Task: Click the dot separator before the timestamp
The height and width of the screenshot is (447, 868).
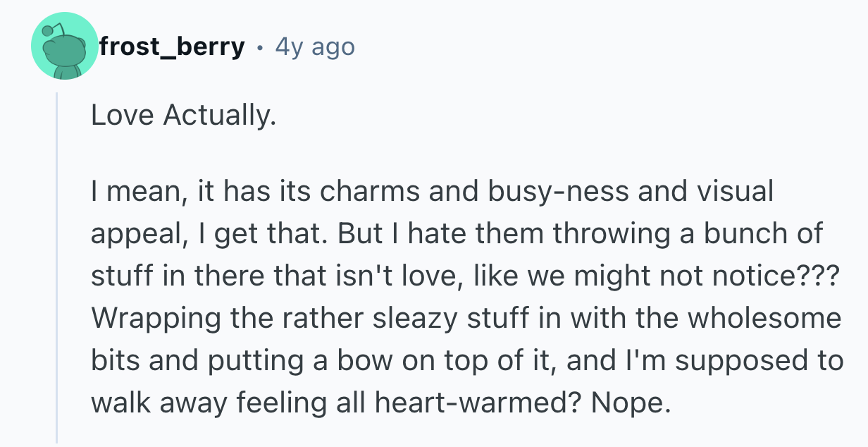Action: [261, 48]
